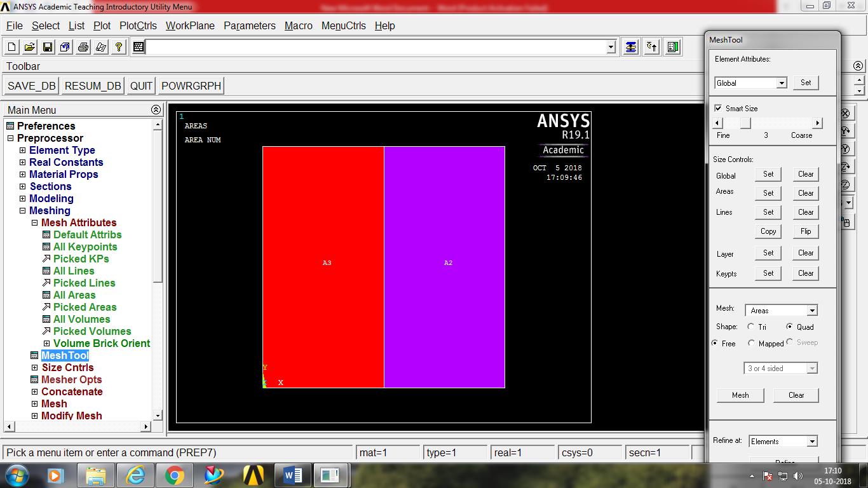Expand the Size Cntrls tree node

tap(34, 367)
